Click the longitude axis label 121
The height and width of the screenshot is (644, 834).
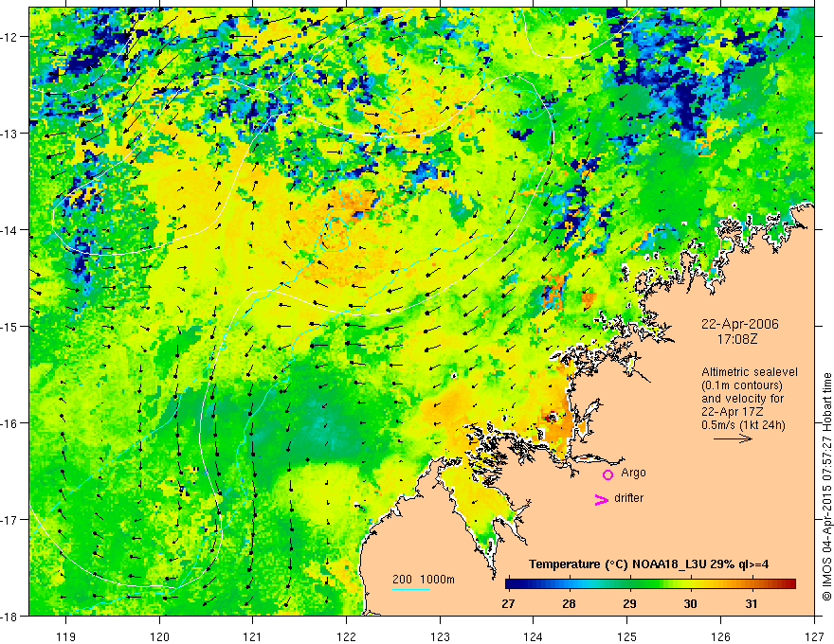pyautogui.click(x=253, y=636)
